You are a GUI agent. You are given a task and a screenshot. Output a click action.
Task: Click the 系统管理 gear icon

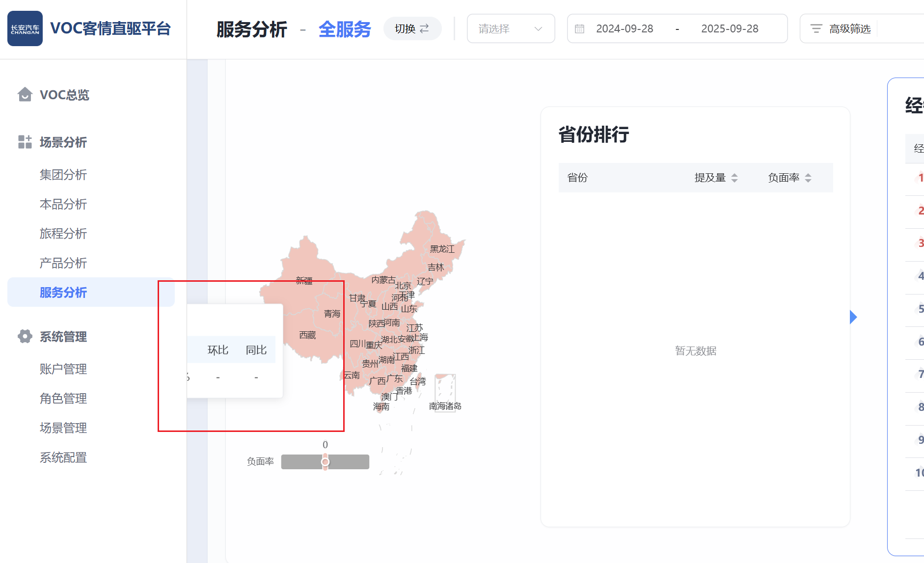(x=25, y=336)
